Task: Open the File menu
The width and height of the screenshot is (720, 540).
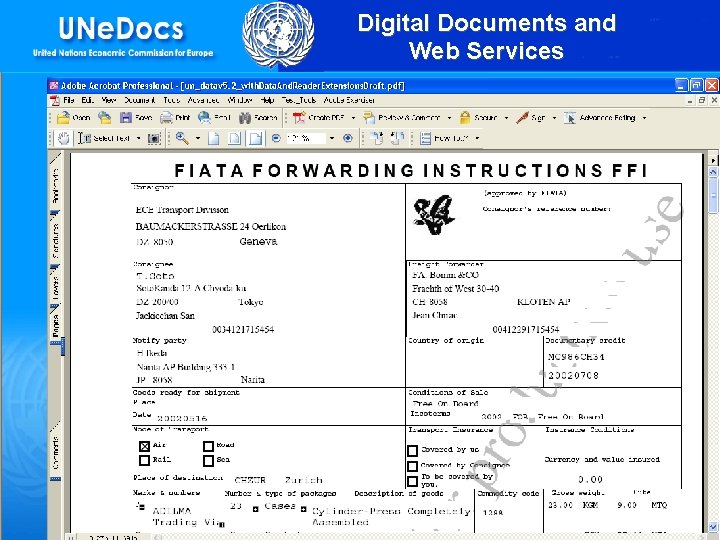Action: [69, 100]
